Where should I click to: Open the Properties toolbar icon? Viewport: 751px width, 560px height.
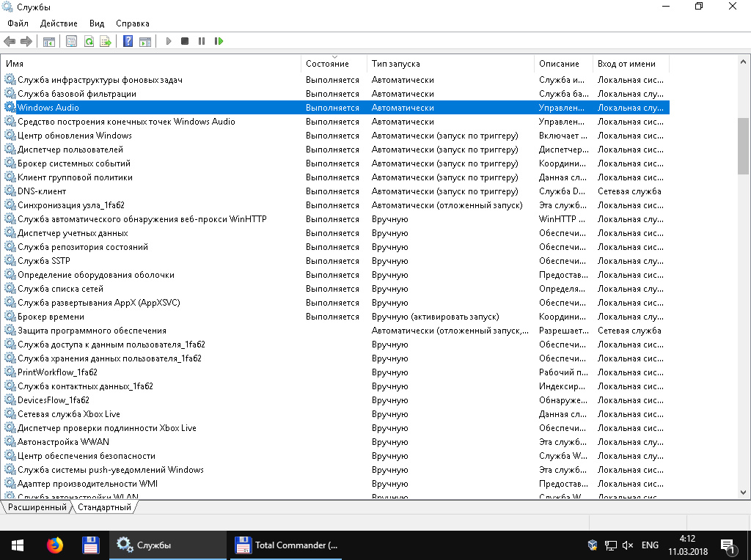click(71, 41)
